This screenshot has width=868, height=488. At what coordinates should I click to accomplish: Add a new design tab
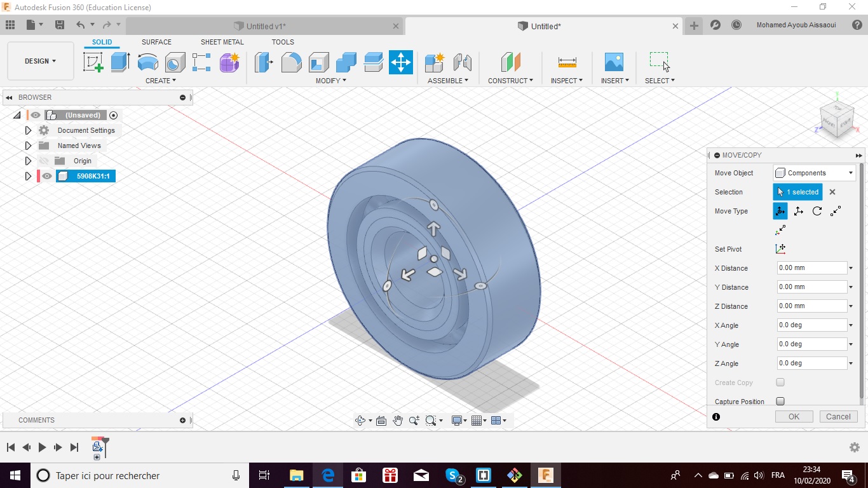(x=694, y=25)
